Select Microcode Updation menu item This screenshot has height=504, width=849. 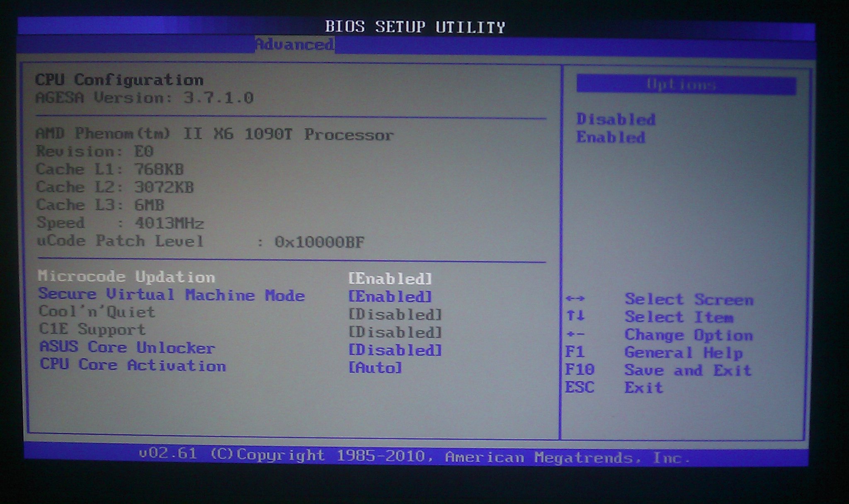click(x=126, y=276)
